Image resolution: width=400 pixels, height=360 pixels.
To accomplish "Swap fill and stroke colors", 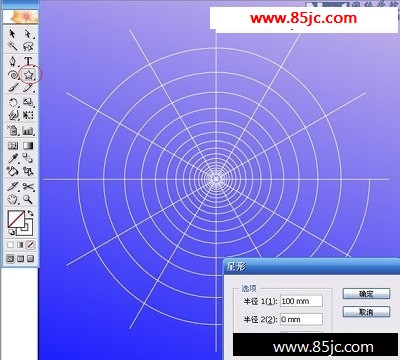I will (30, 213).
